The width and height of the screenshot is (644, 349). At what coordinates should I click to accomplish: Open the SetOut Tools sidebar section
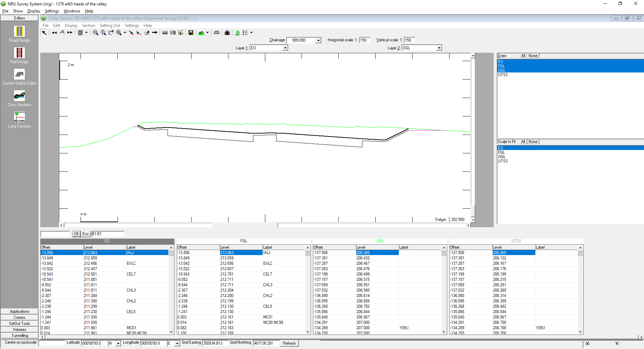point(19,323)
